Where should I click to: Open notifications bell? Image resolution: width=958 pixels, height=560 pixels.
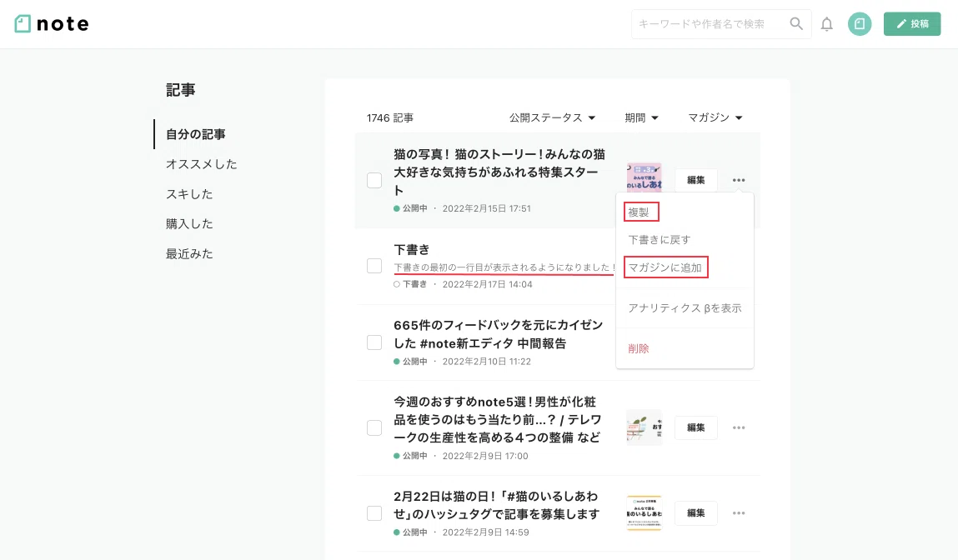coord(826,24)
